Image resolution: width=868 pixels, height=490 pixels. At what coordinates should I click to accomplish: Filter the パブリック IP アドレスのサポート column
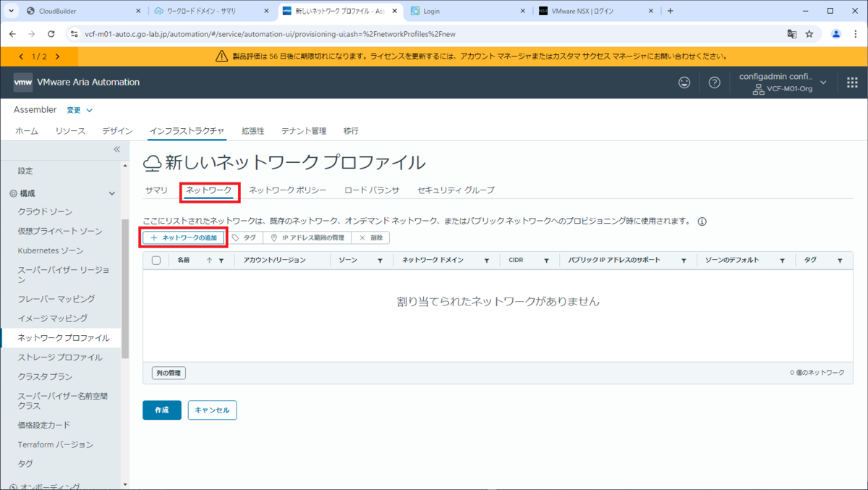click(684, 261)
